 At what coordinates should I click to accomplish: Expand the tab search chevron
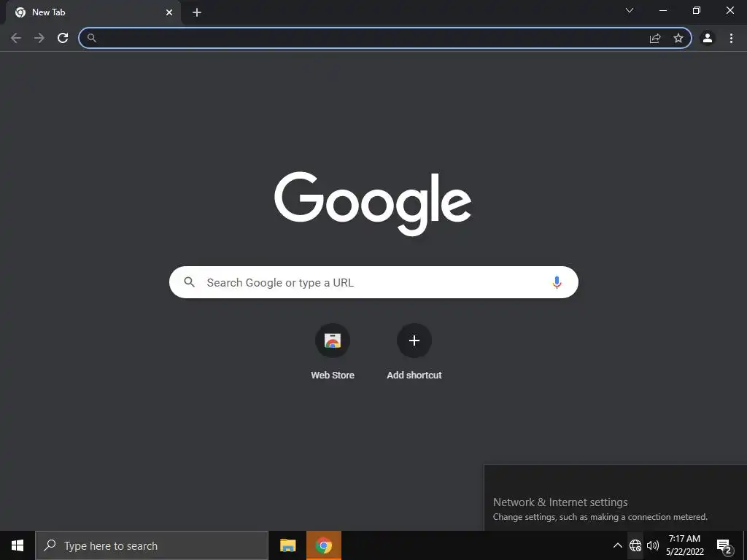[630, 10]
